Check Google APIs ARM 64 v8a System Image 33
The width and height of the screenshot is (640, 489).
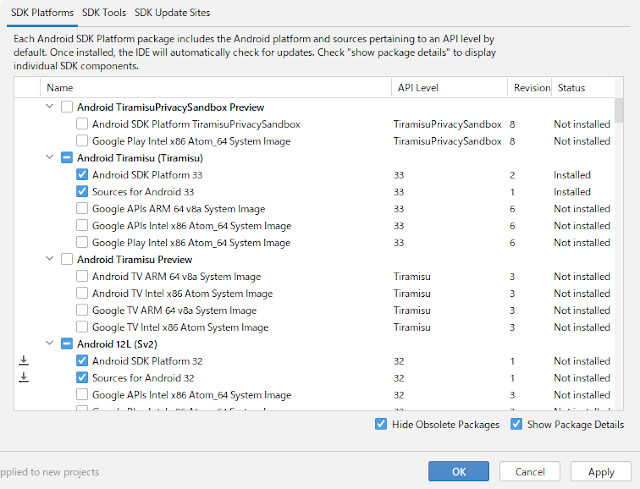(82, 209)
